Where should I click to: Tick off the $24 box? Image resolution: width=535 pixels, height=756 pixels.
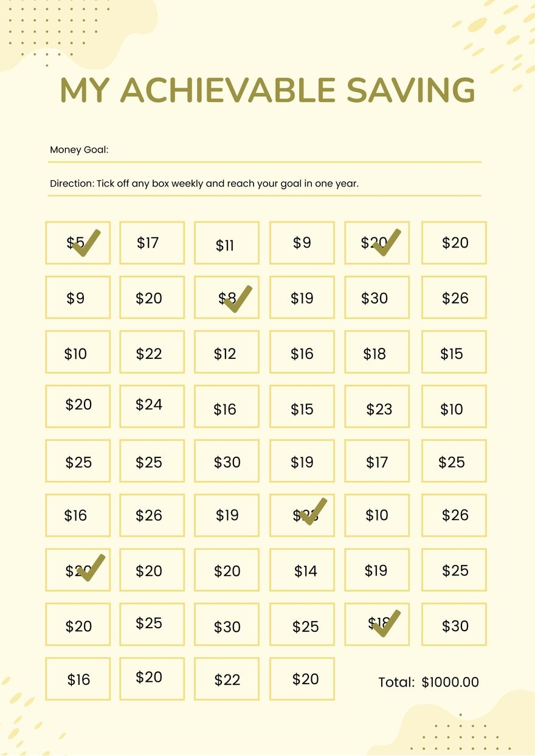[151, 406]
